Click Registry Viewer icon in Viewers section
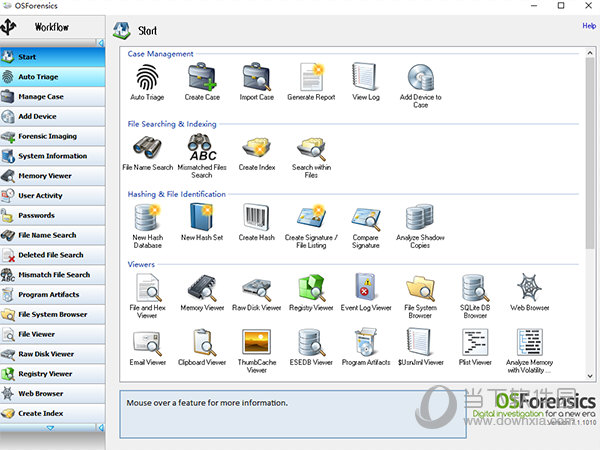Image resolution: width=600 pixels, height=450 pixels. [x=311, y=288]
